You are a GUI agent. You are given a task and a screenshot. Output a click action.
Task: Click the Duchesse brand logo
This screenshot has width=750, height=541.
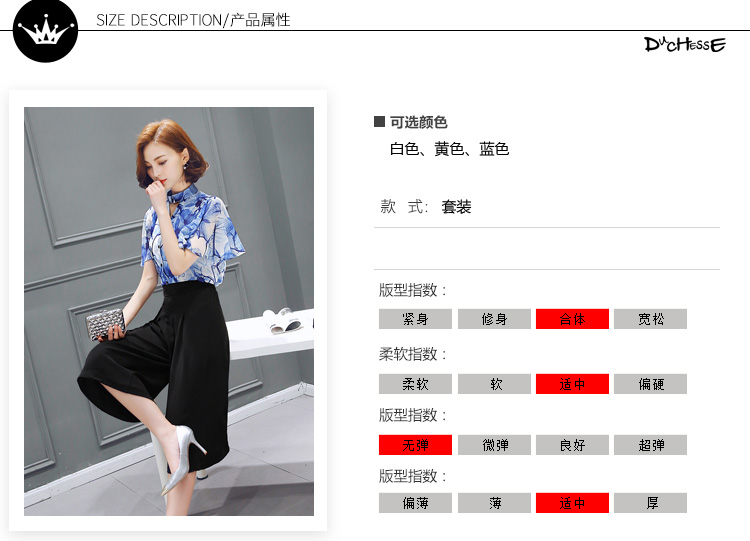tap(684, 44)
